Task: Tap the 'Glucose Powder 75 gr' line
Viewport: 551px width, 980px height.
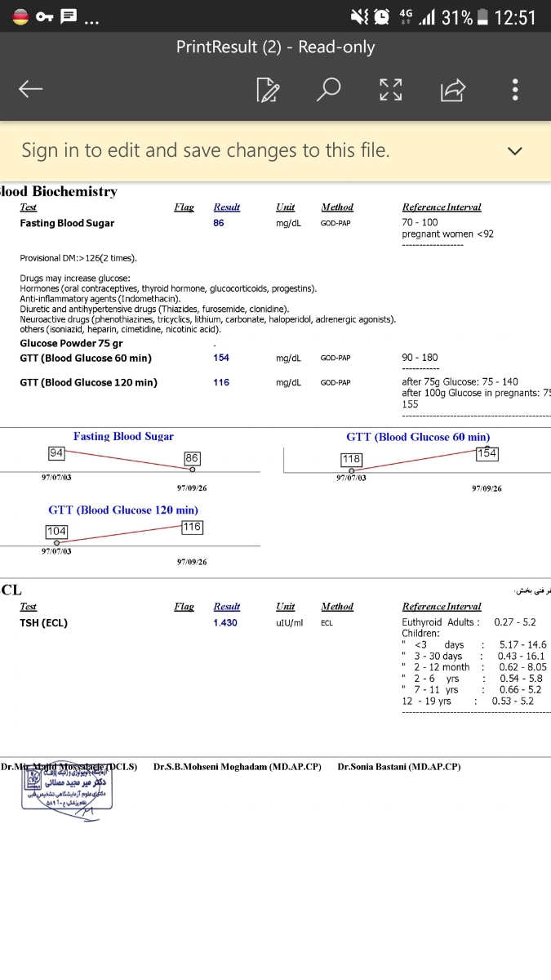Action: click(71, 343)
